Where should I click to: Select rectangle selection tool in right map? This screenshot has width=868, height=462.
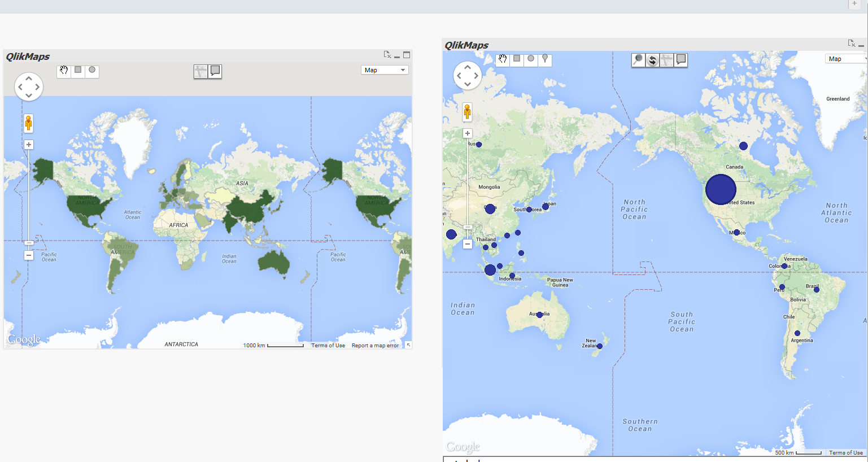pyautogui.click(x=517, y=59)
